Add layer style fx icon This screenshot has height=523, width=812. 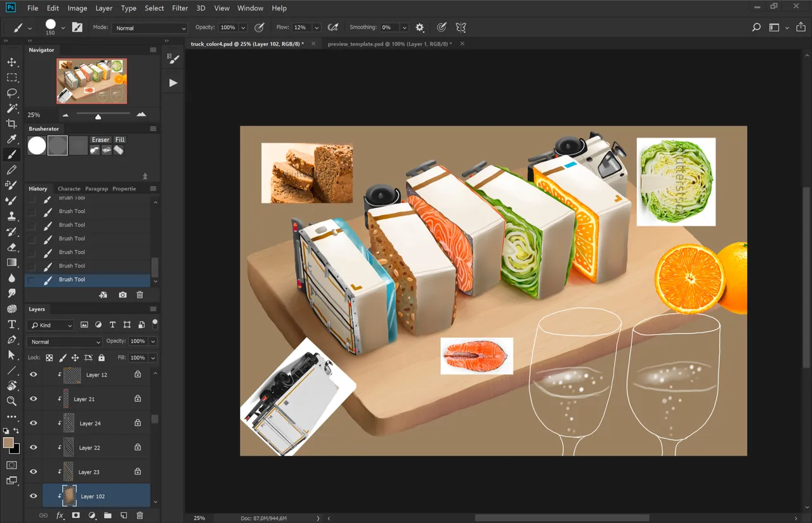click(60, 515)
